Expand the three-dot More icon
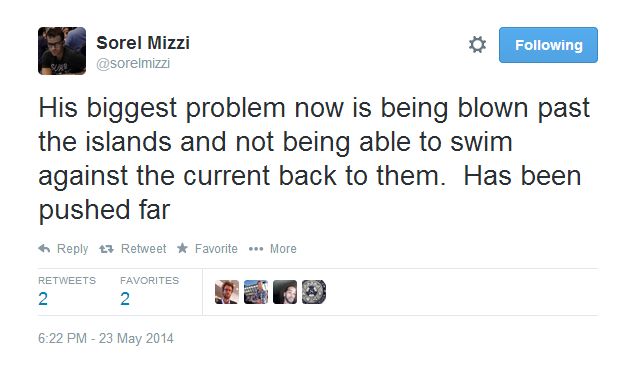The width and height of the screenshot is (631, 372). pos(256,249)
